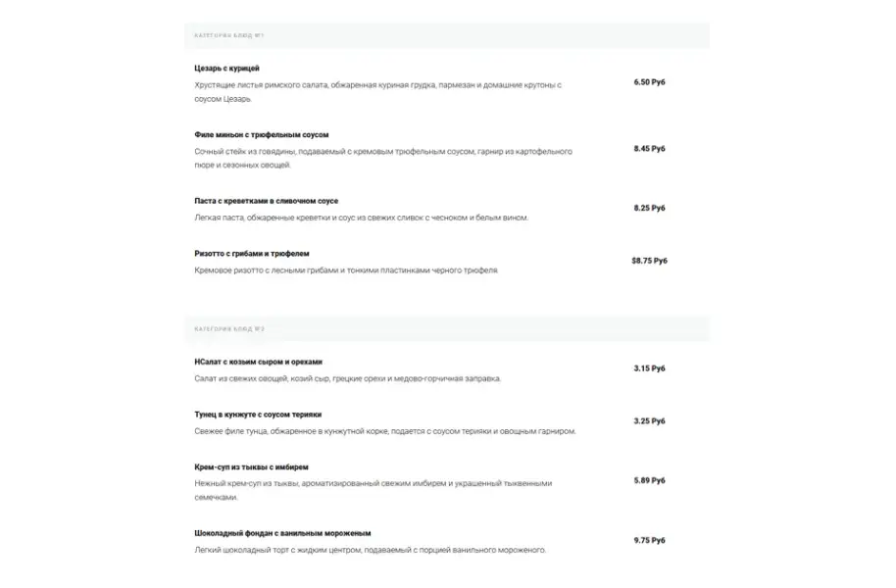Image resolution: width=896 pixels, height=588 pixels.
Task: Open 'Тунец в кунжуте с соусом терияки'
Action: pos(258,415)
